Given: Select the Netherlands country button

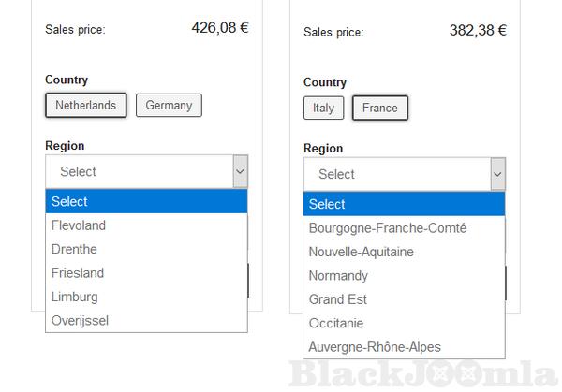Looking at the screenshot, I should (85, 106).
